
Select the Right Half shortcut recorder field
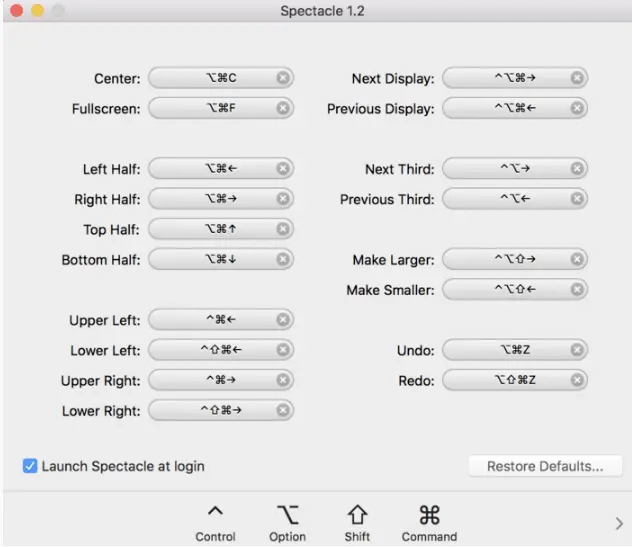(221, 198)
